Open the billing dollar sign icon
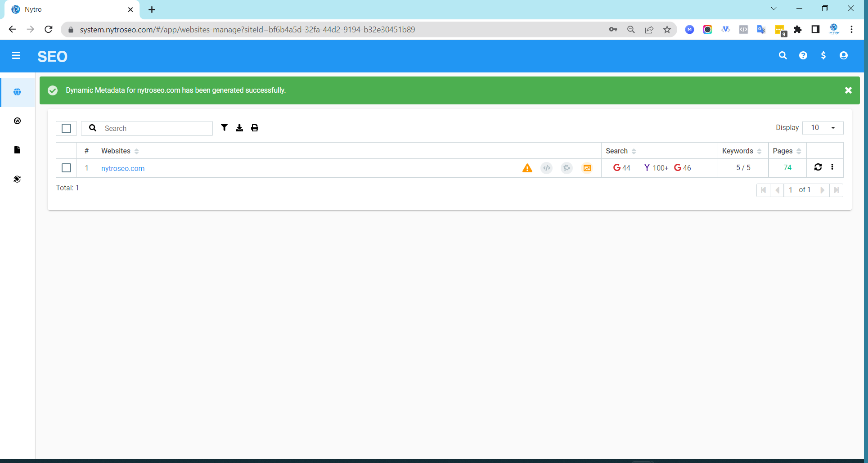 [x=823, y=55]
